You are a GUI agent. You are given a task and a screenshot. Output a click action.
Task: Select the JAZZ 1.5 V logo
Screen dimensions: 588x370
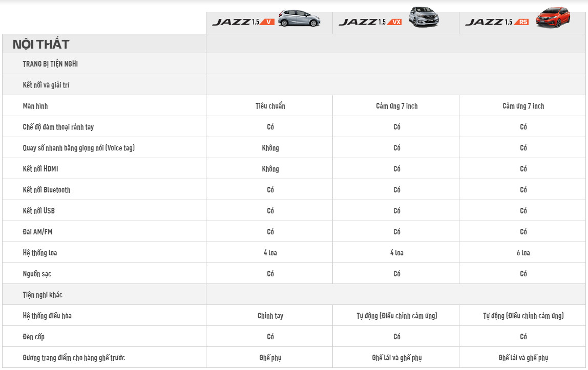[243, 22]
